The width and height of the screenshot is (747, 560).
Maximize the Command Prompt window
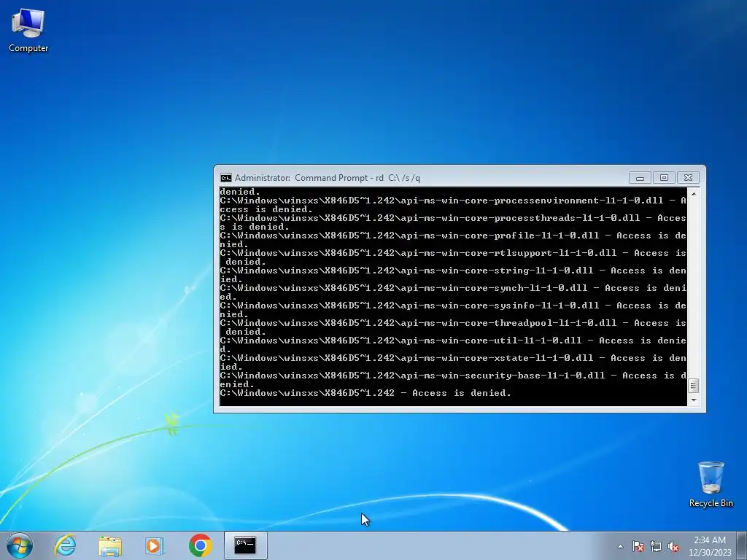point(664,178)
